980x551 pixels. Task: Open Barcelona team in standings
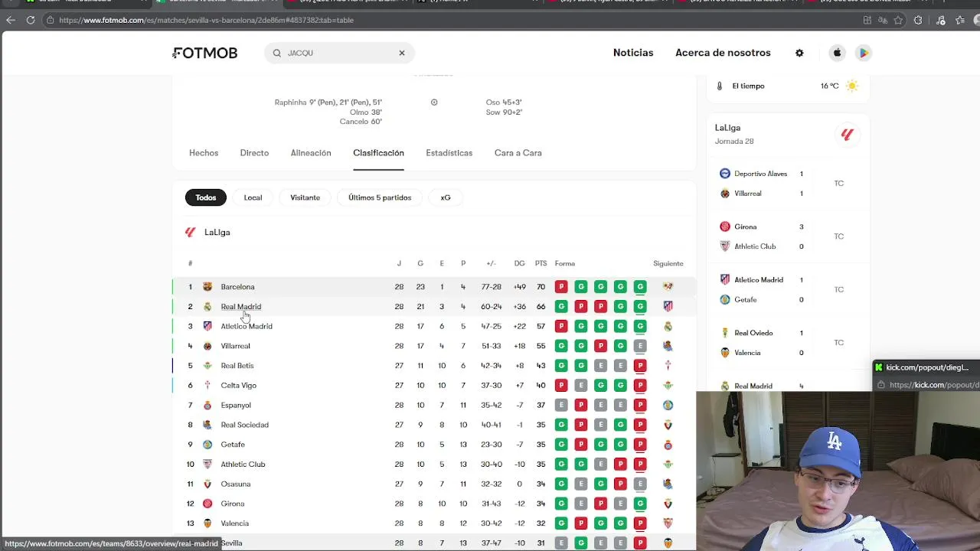(237, 287)
